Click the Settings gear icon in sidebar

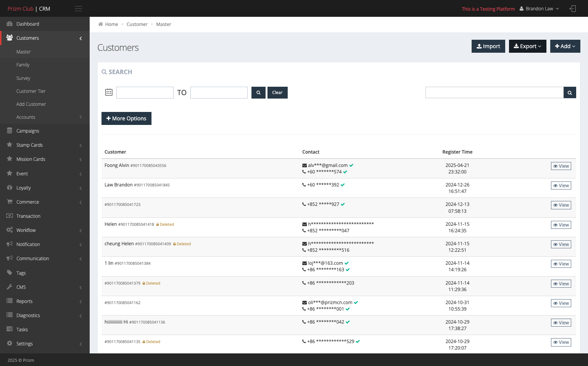tap(10, 343)
